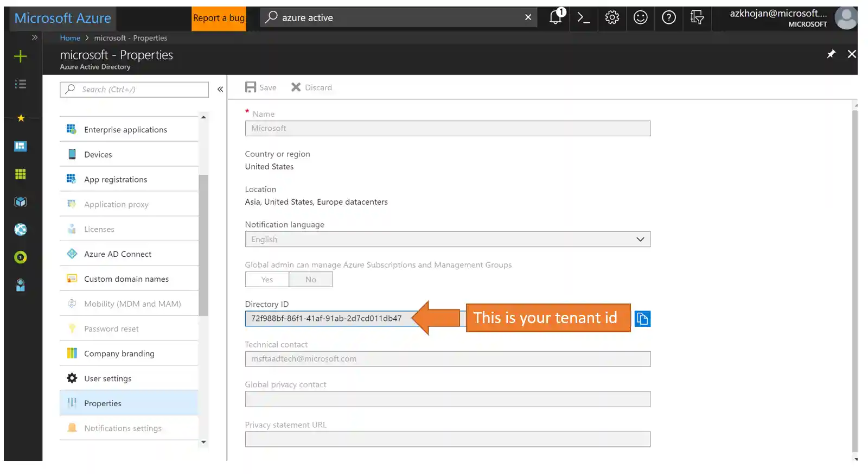Select No for global admin management

pyautogui.click(x=311, y=280)
